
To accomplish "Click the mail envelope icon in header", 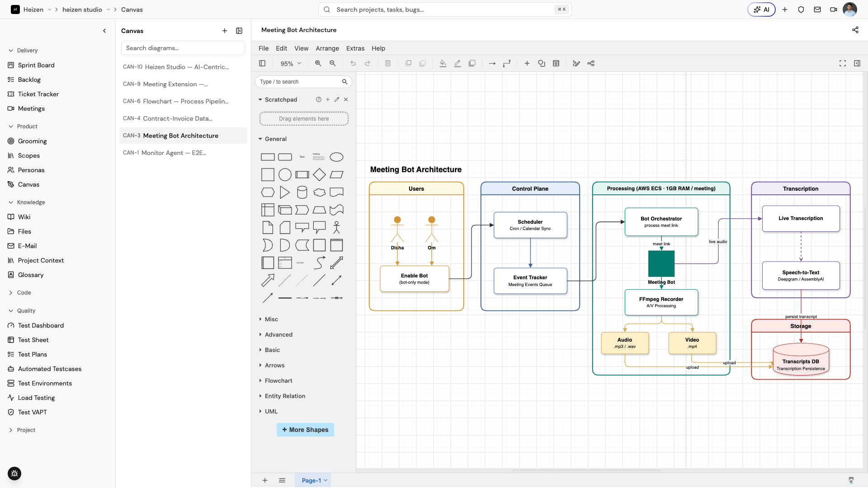I will (817, 9).
